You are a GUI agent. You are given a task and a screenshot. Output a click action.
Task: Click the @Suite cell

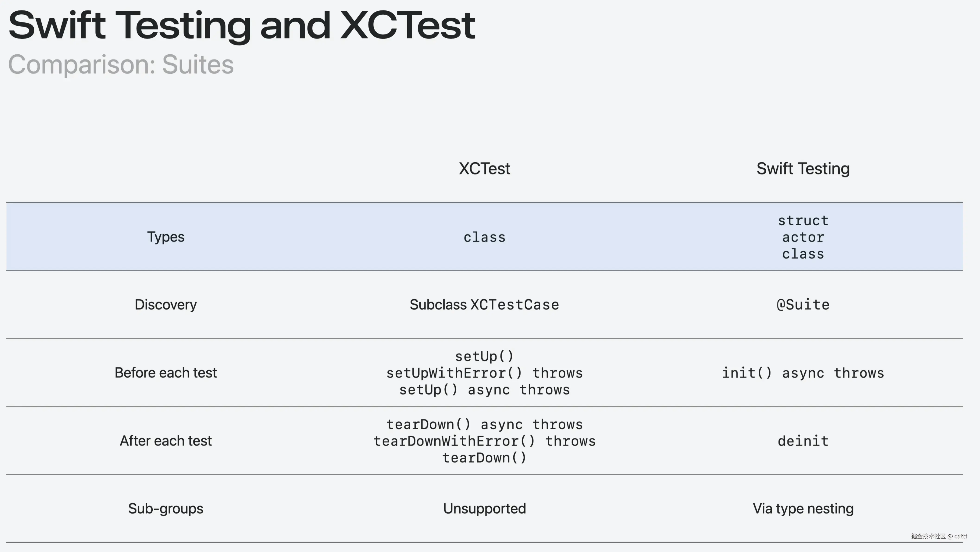(x=803, y=304)
